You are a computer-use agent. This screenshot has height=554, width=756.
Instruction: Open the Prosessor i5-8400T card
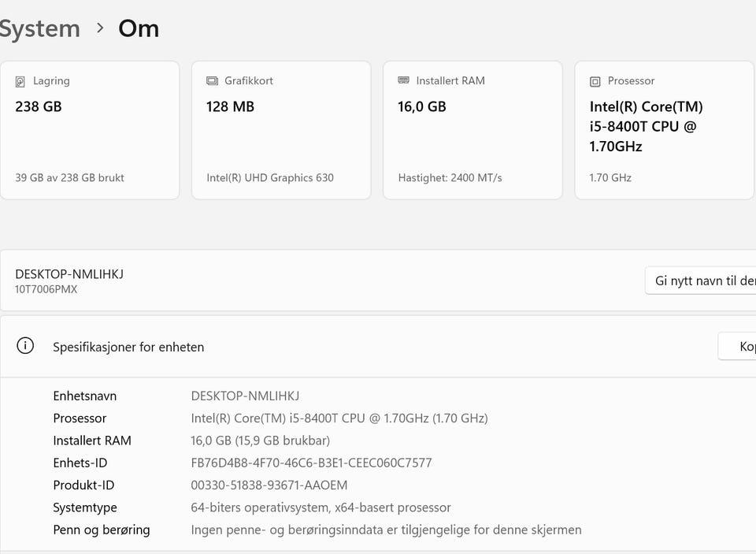(x=664, y=130)
